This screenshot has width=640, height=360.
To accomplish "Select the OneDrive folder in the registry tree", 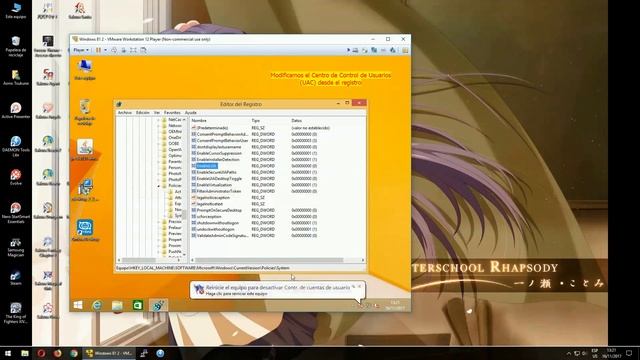I will coord(171,138).
